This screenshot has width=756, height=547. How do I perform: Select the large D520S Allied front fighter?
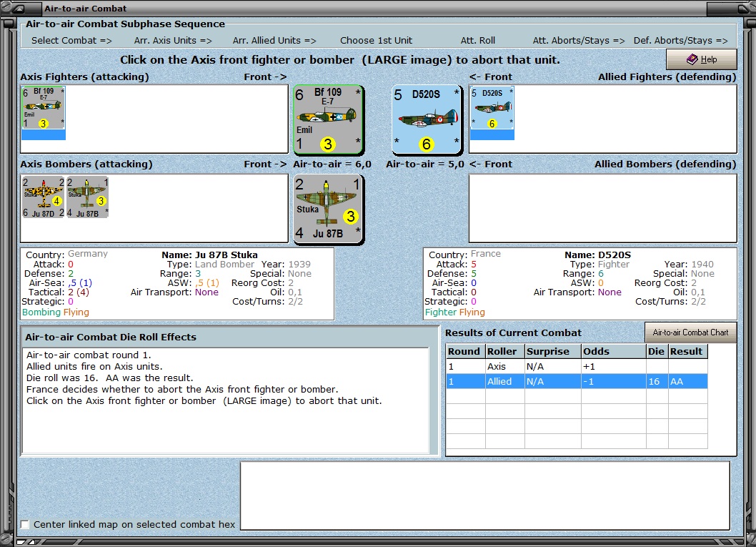coord(427,119)
